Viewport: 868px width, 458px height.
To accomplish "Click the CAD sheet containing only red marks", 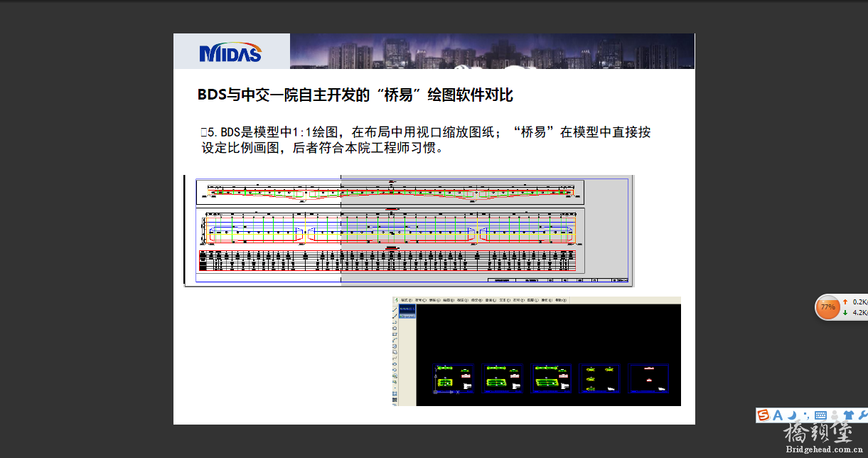I will (648, 379).
